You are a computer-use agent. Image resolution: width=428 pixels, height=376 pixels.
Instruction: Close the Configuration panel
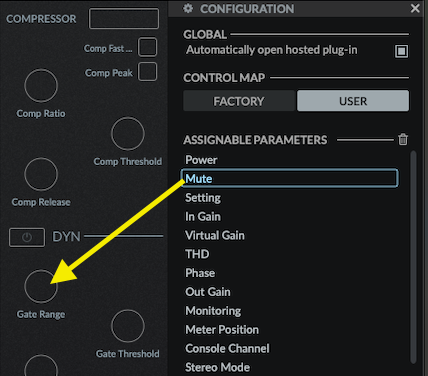click(x=415, y=8)
